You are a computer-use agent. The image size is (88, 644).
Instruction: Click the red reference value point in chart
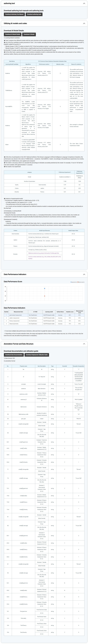[45, 296]
